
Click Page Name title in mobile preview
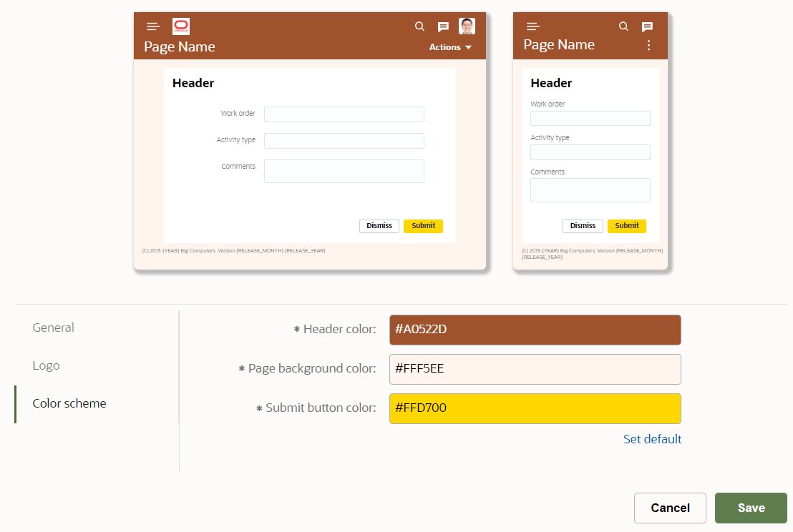click(x=559, y=45)
